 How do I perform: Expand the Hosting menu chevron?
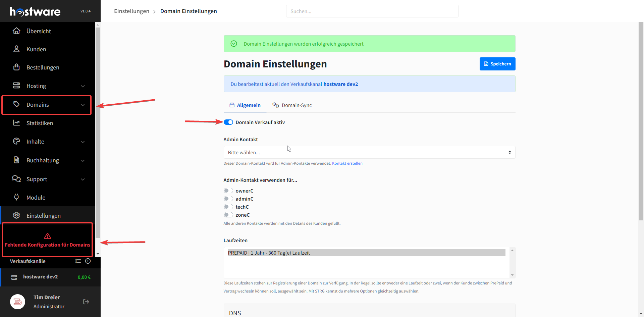pos(83,86)
